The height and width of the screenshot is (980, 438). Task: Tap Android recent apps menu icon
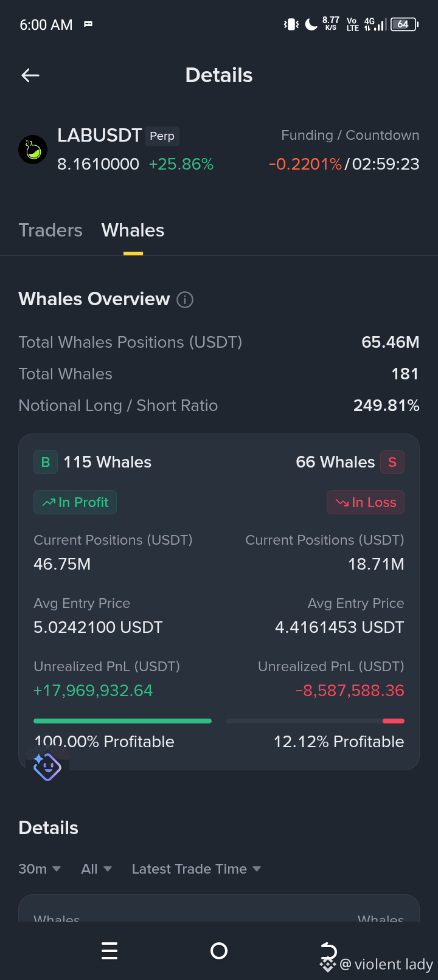click(109, 951)
